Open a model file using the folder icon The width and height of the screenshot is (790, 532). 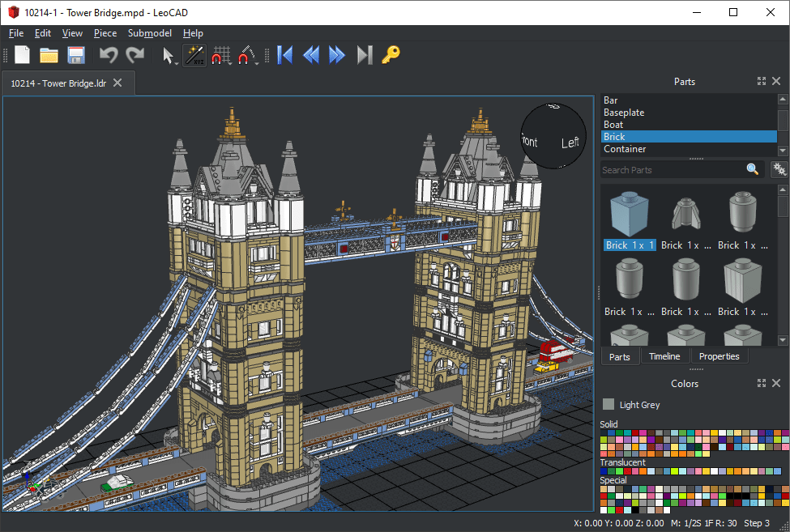tap(49, 55)
